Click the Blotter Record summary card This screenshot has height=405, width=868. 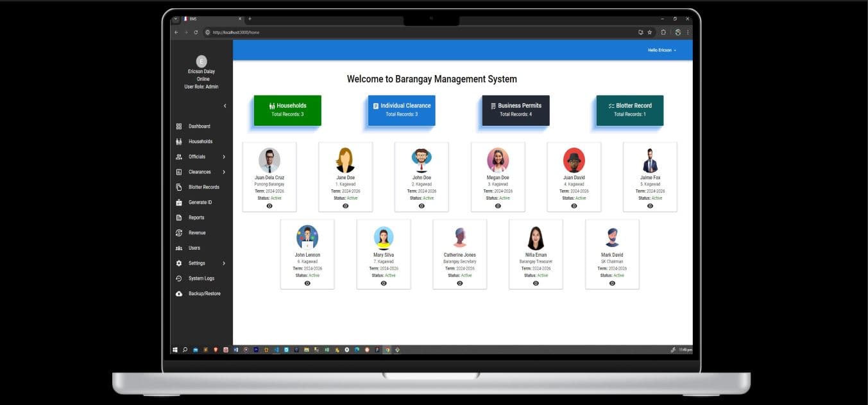(629, 109)
